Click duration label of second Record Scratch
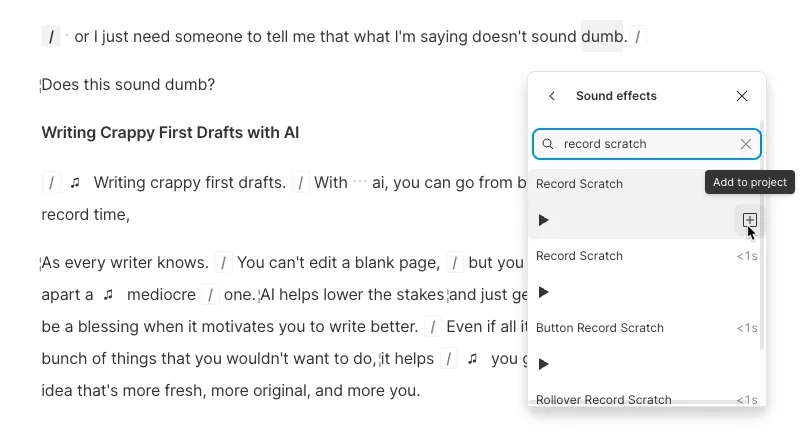The height and width of the screenshot is (433, 812). (x=747, y=256)
